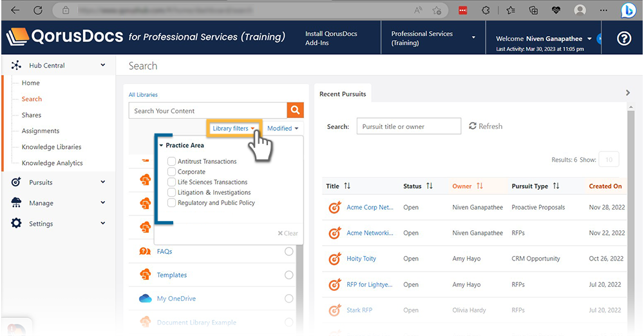The width and height of the screenshot is (644, 336).
Task: Go back with the browser back arrow
Action: pos(15,10)
